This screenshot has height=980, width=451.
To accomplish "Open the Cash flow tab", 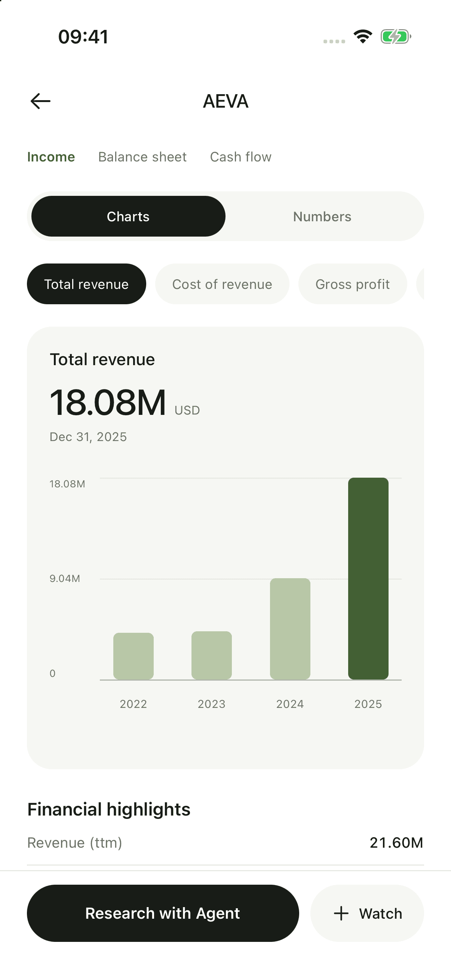I will (x=240, y=157).
